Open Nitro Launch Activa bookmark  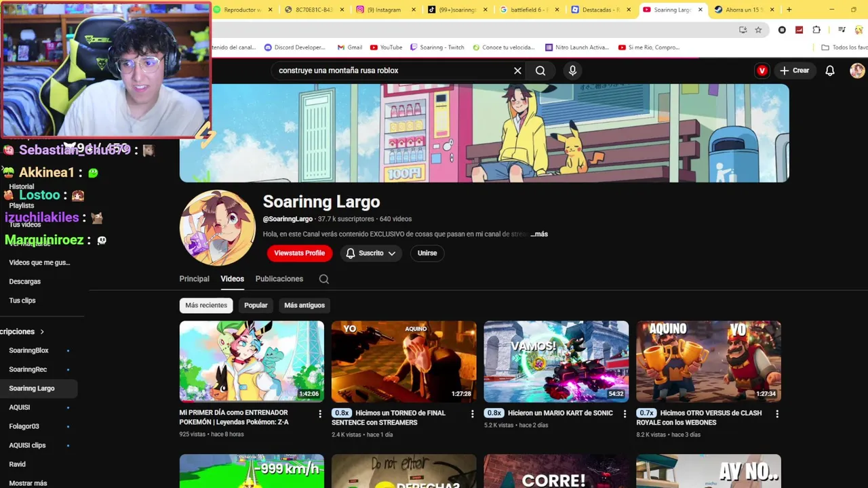[x=577, y=47]
